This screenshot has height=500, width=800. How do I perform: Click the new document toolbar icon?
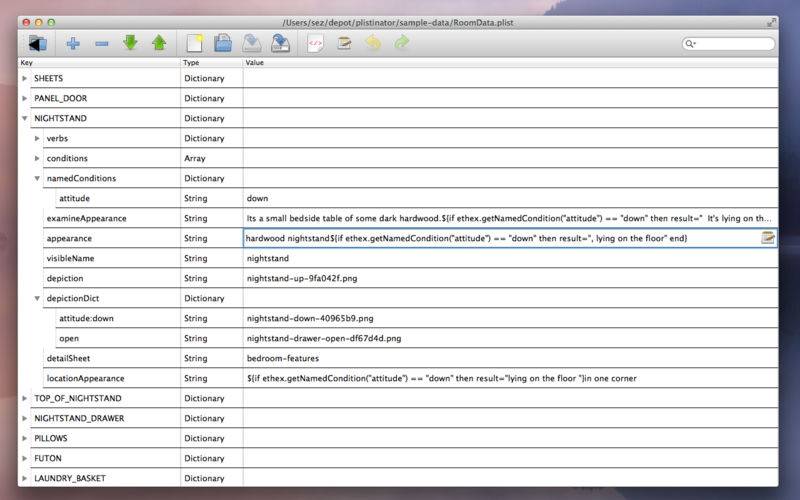click(195, 43)
